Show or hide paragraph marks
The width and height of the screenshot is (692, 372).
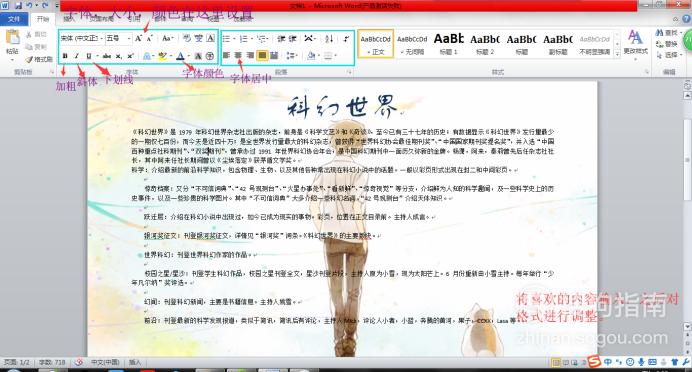346,39
